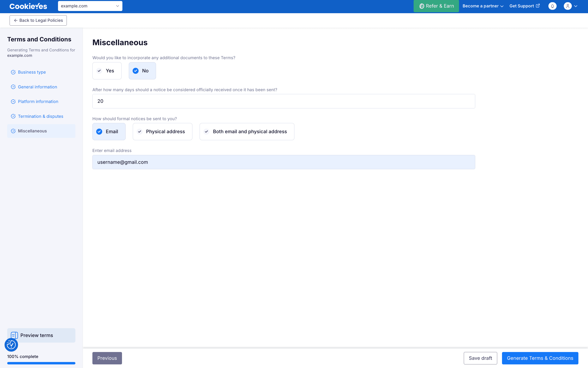Click the Platform information checkmark icon
This screenshot has width=588, height=368.
click(x=13, y=101)
